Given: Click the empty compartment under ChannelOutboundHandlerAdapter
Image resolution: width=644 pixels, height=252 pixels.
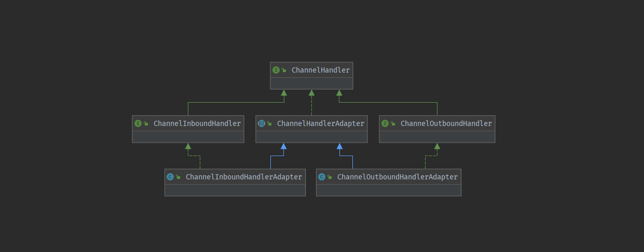Looking at the screenshot, I should [388, 190].
